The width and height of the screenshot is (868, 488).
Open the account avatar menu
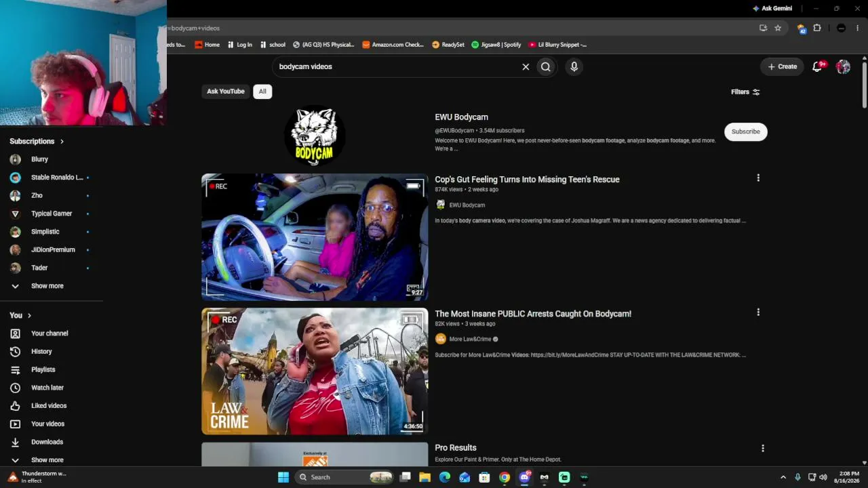pyautogui.click(x=844, y=66)
